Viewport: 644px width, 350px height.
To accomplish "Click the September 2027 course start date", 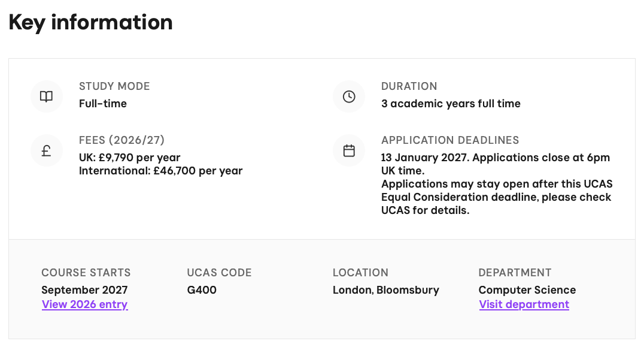I will [x=84, y=290].
